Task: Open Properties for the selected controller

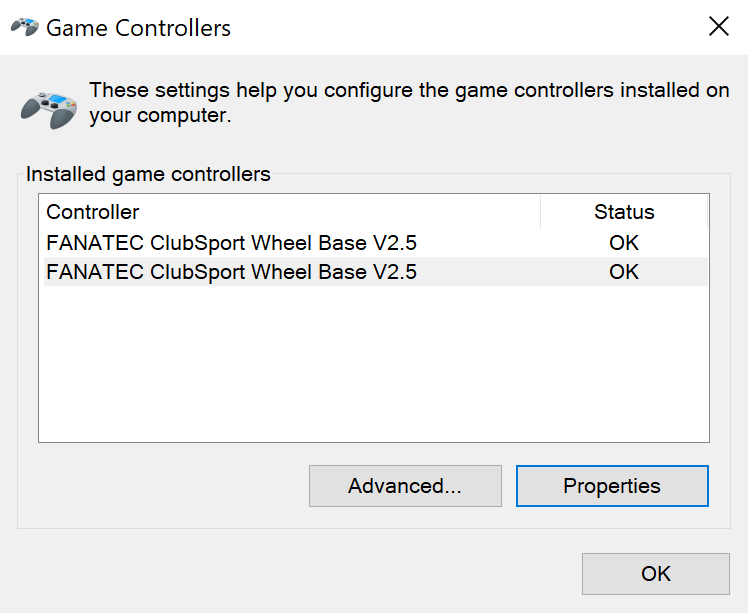Action: 612,486
